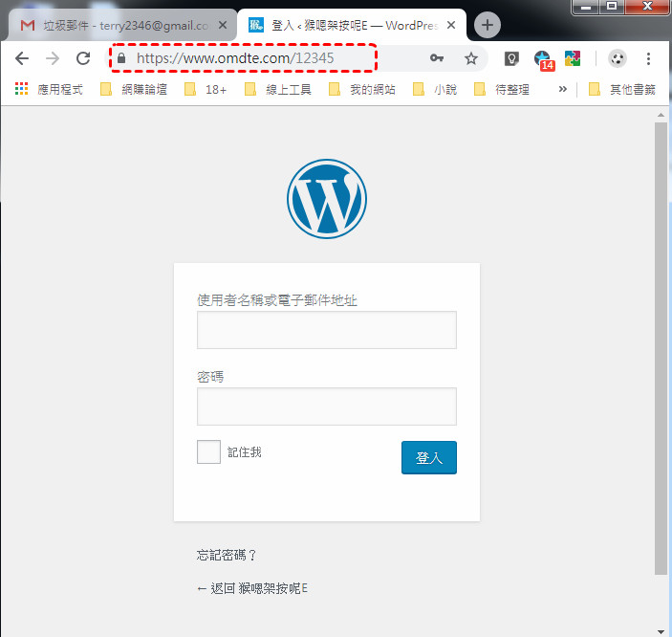Click the WordPress logo
This screenshot has height=637, width=672.
tap(327, 199)
